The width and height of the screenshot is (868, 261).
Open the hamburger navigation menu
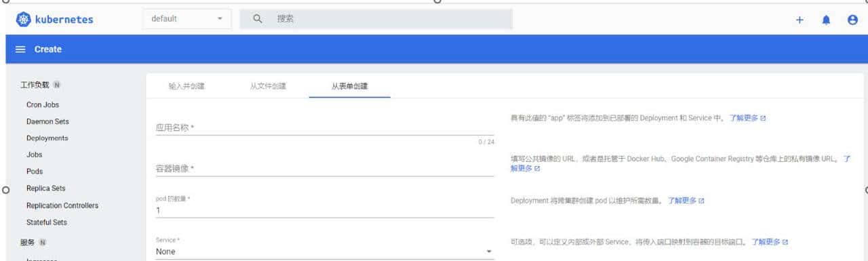click(20, 49)
